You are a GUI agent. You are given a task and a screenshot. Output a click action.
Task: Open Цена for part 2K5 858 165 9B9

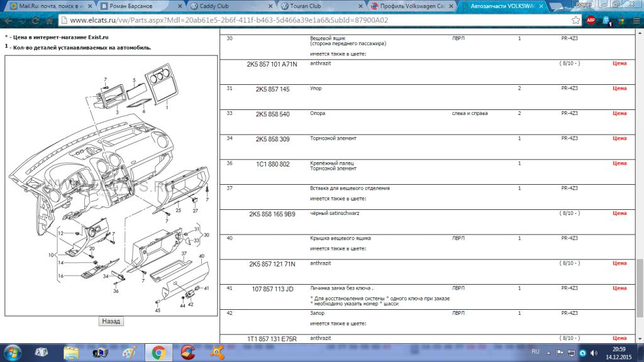click(619, 214)
